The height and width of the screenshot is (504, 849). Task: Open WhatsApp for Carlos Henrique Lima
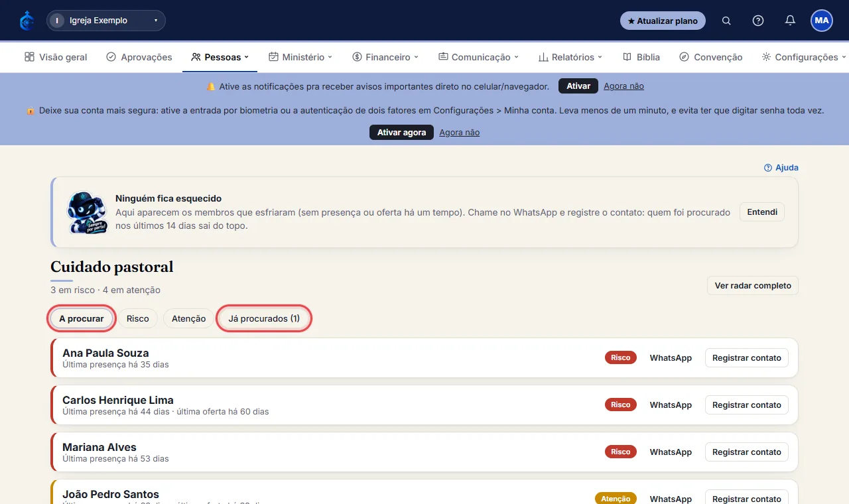(x=671, y=405)
